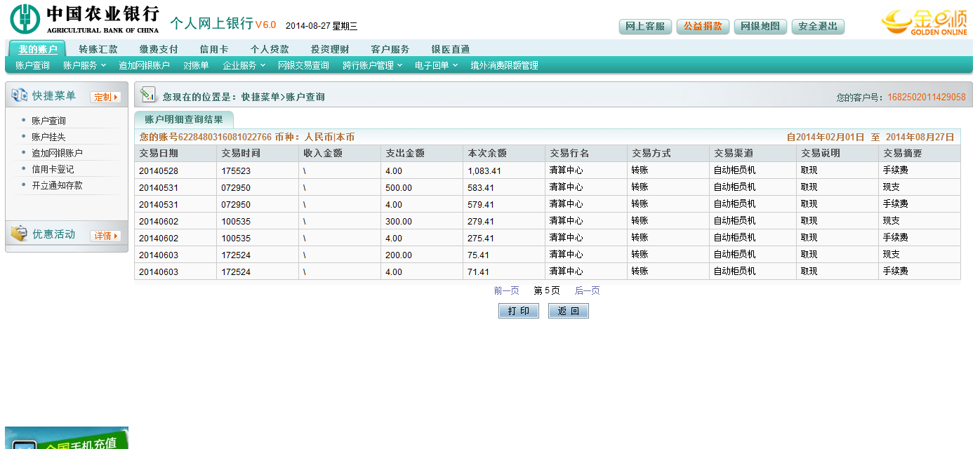Go to 后一页 of results
Image resolution: width=980 pixels, height=449 pixels.
pyautogui.click(x=587, y=290)
